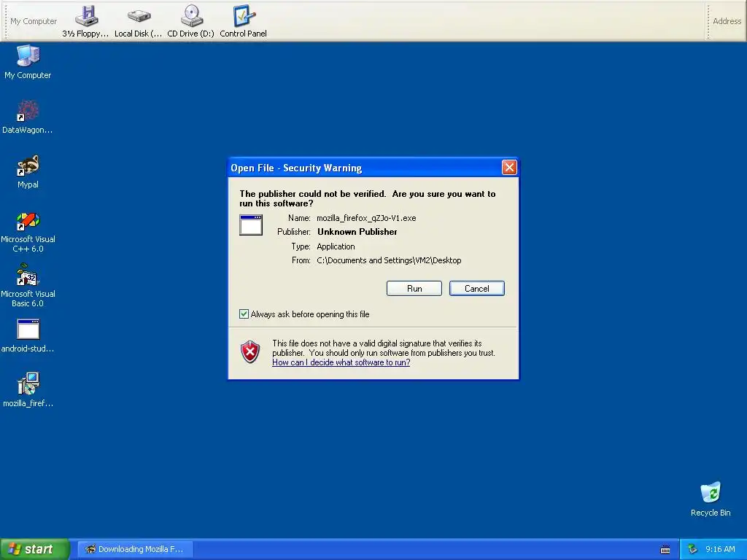The image size is (747, 560).
Task: Click the application file icon in dialog
Action: coord(251,225)
